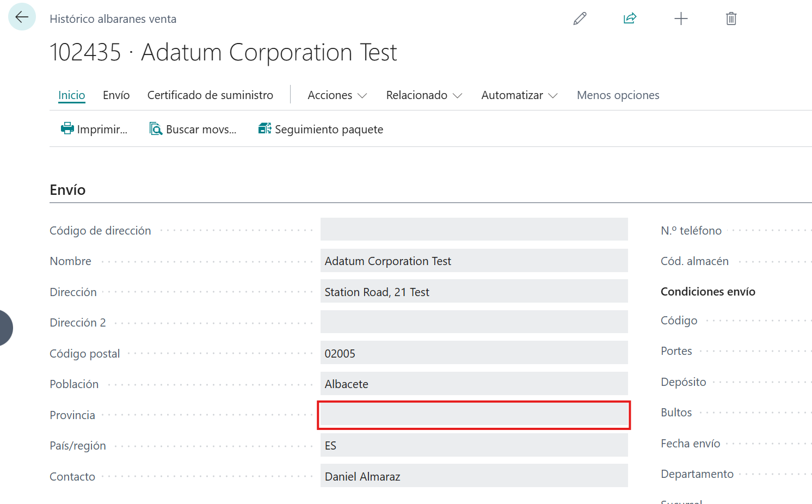This screenshot has width=812, height=504.
Task: Click the plus icon to create new
Action: [680, 19]
